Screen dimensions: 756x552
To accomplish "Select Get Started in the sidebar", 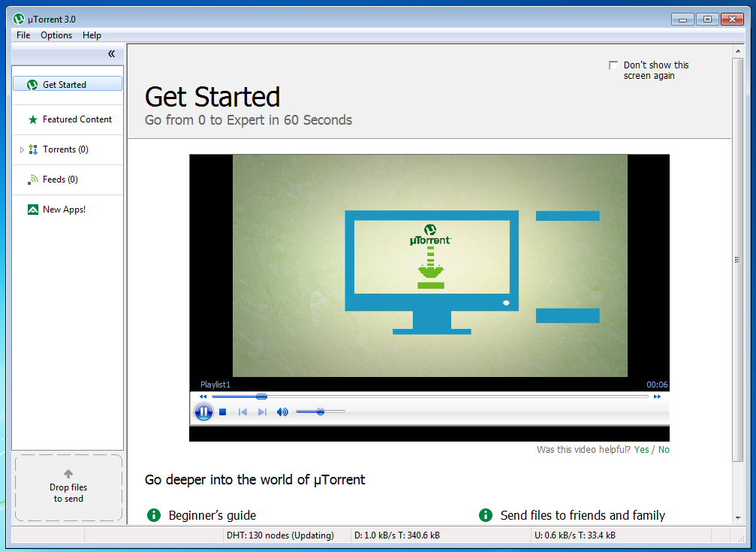I will 68,84.
